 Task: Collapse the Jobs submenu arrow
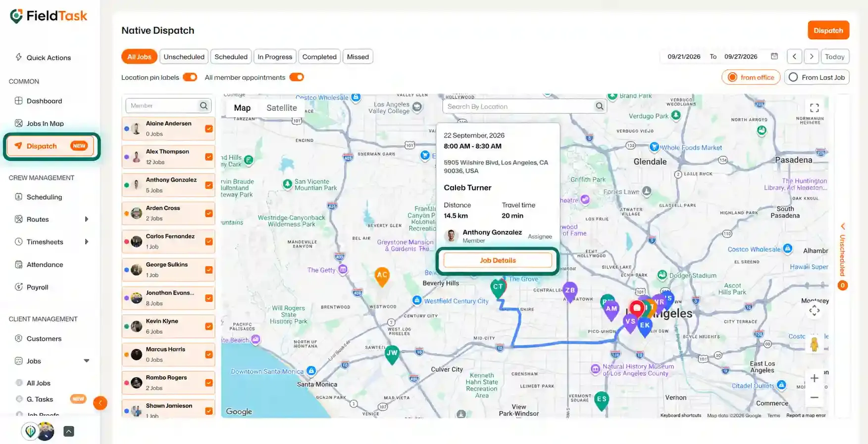(87, 361)
